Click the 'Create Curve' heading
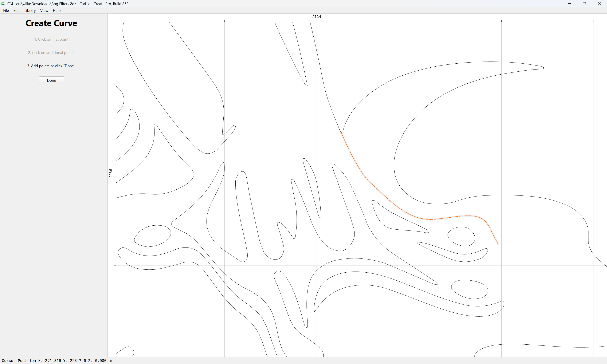The width and height of the screenshot is (607, 364). pyautogui.click(x=51, y=23)
